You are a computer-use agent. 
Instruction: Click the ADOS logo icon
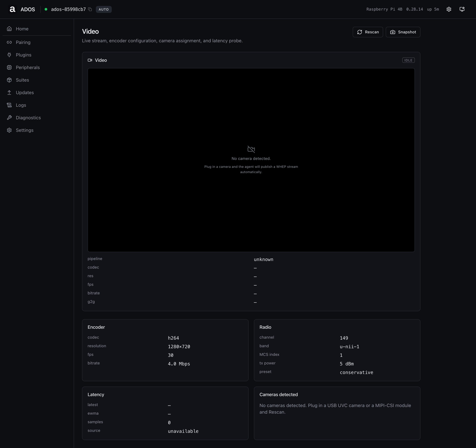pos(12,9)
